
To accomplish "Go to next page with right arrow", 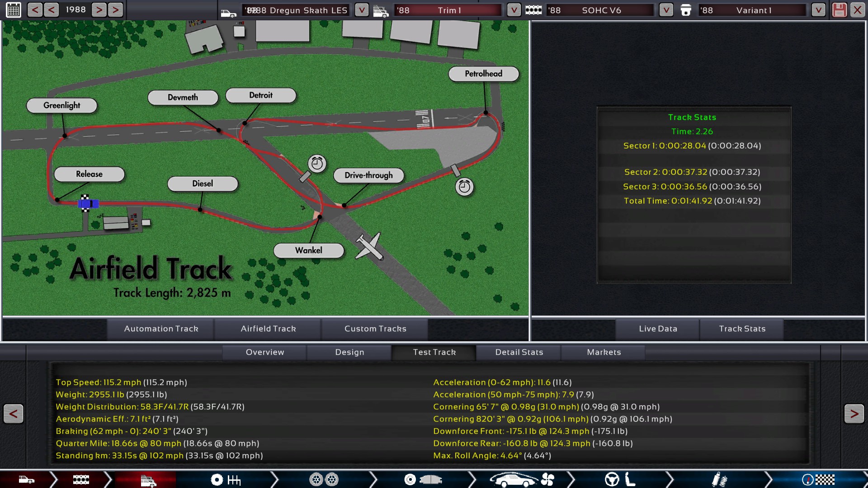I will pos(854,413).
